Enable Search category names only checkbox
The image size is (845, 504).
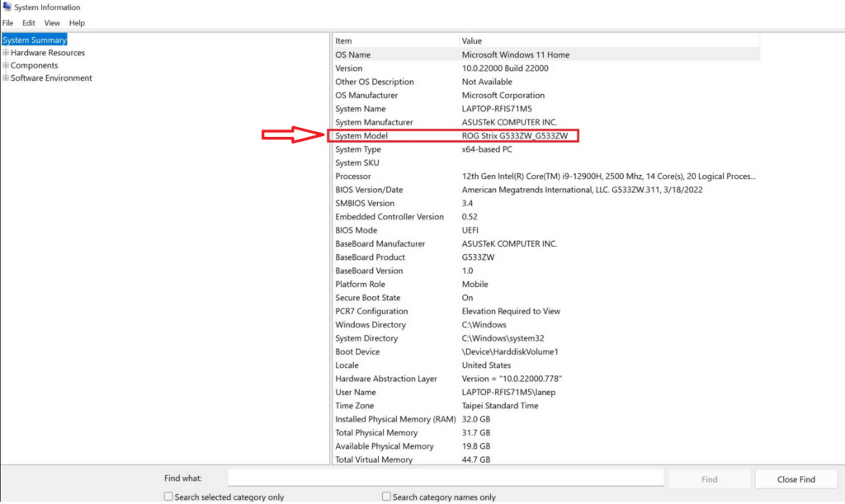[x=386, y=496]
